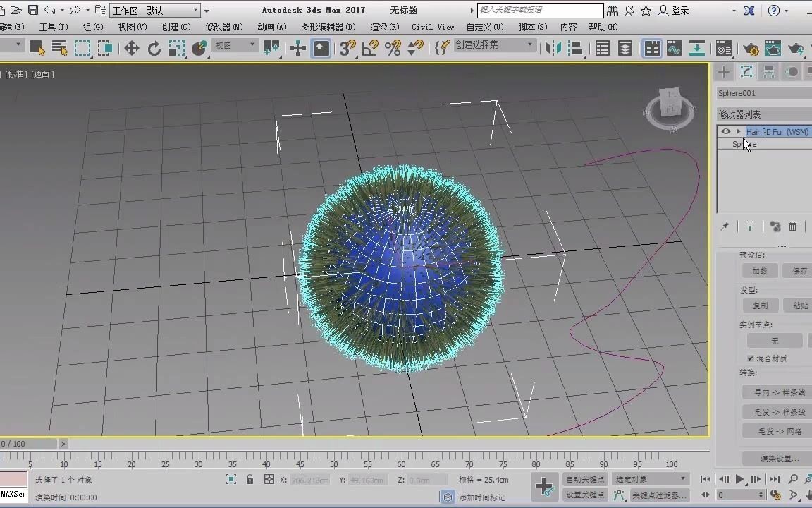Image resolution: width=812 pixels, height=508 pixels.
Task: Toggle the selection lock padlock icon
Action: click(250, 480)
